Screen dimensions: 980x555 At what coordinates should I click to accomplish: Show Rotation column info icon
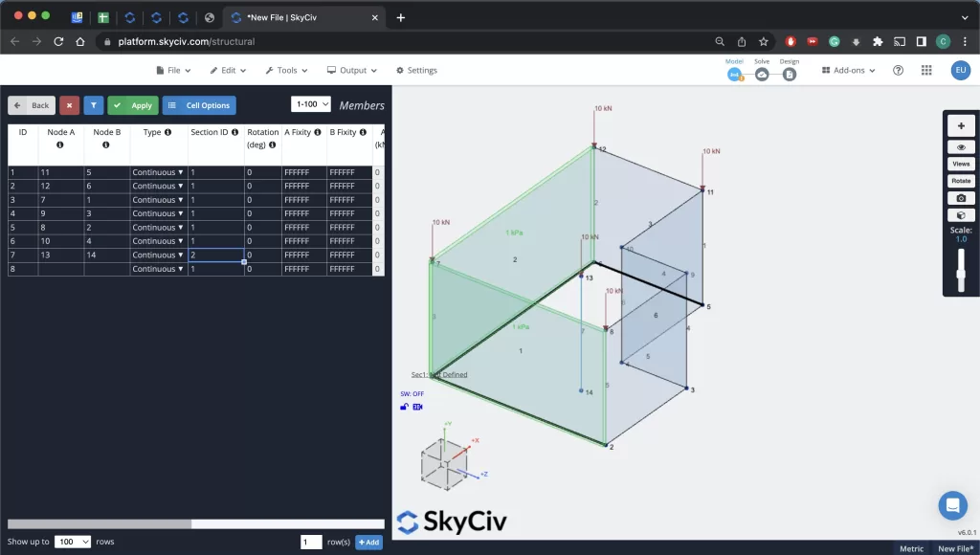coord(272,145)
